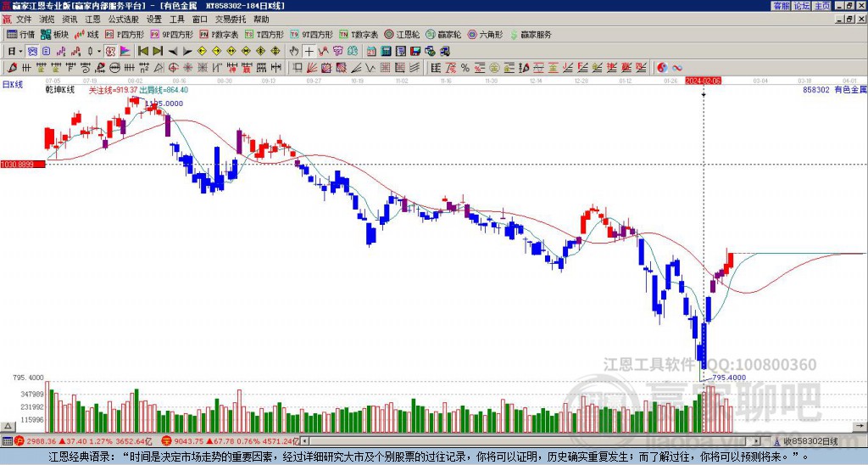Viewport: 868px width, 465px height.
Task: Click the yin-yang circle icon
Action: pyautogui.click(x=662, y=68)
